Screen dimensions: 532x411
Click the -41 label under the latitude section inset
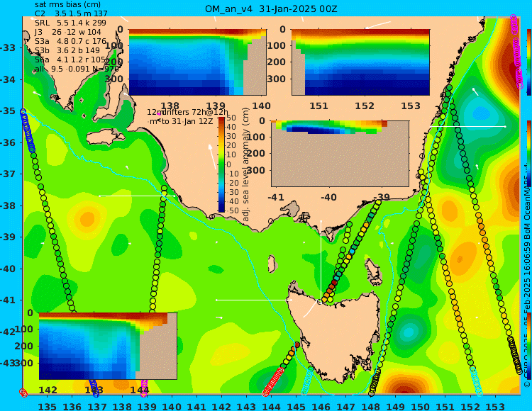276,197
